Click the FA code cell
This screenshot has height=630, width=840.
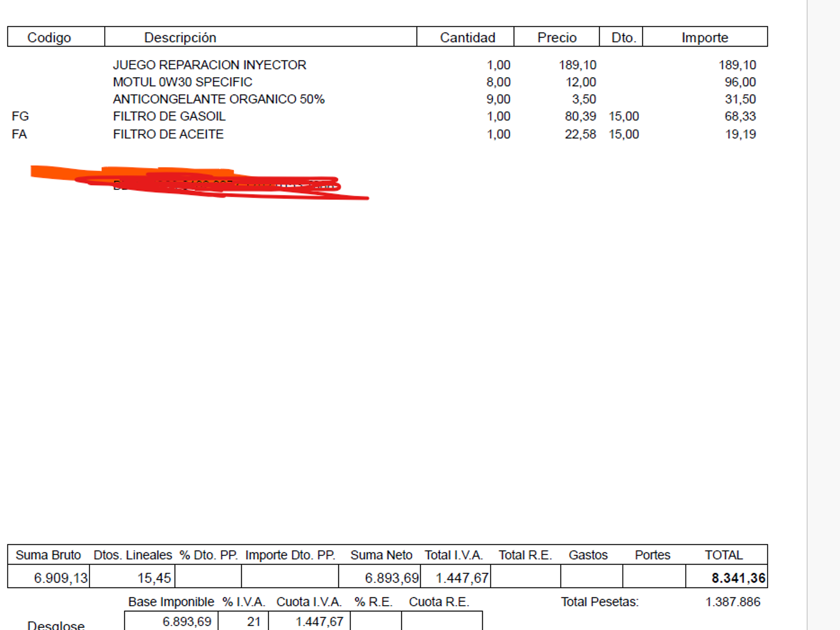19,134
